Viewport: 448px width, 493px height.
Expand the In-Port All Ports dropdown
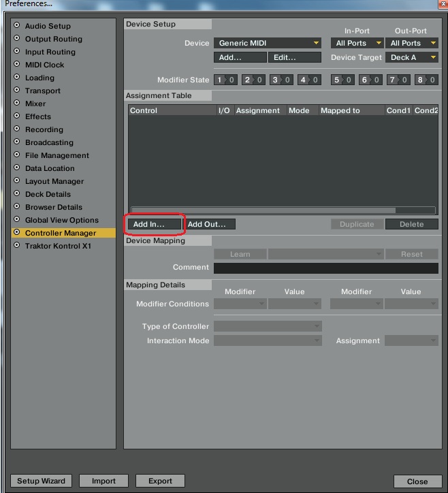357,43
